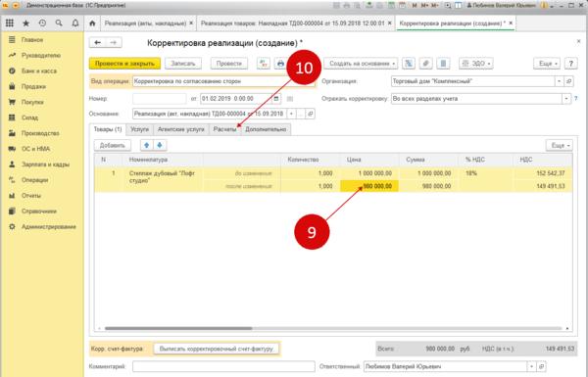Click the ellipsis choose button in Основание field

click(301, 114)
